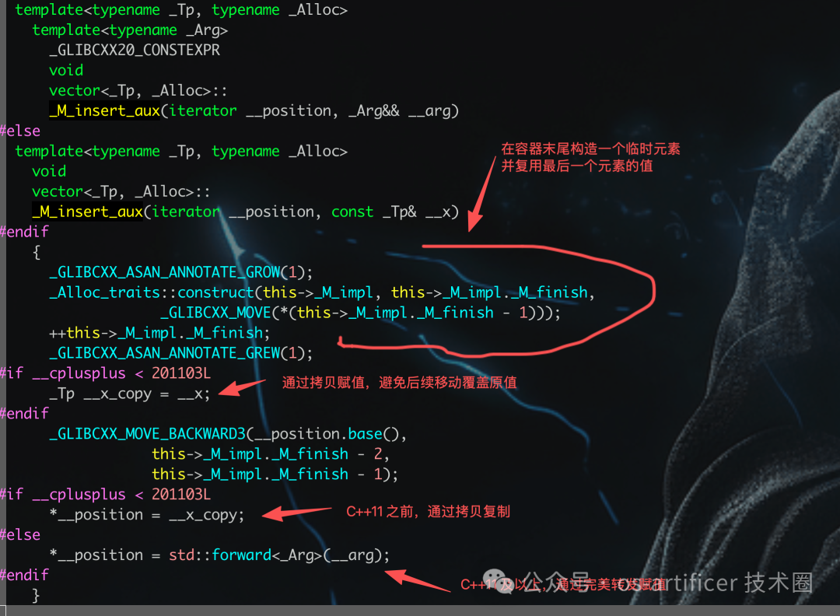The image size is (840, 616).
Task: Click the long red arrow under the Chinese annotation
Action: [482, 194]
